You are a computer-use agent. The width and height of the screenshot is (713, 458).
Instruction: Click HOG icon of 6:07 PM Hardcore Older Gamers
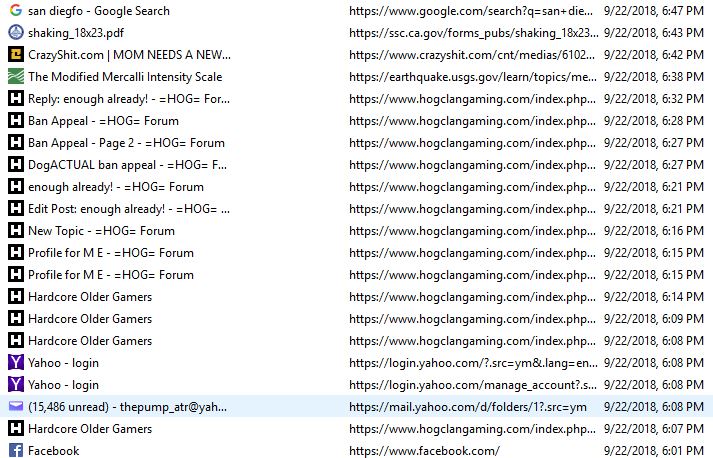point(16,428)
